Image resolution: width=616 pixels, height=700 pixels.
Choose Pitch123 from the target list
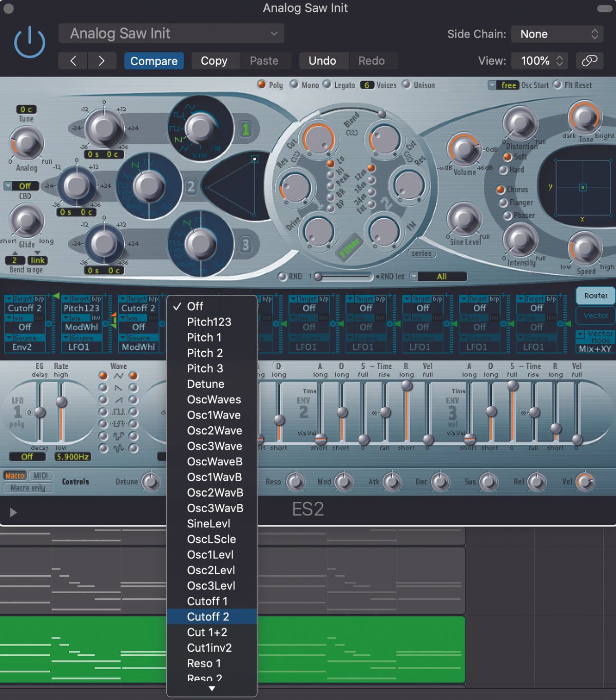pyautogui.click(x=209, y=321)
